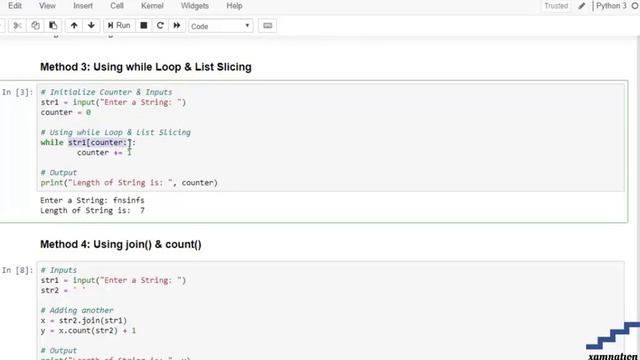Image resolution: width=640 pixels, height=360 pixels.
Task: Select the Method 4 heading cell
Action: (121, 244)
